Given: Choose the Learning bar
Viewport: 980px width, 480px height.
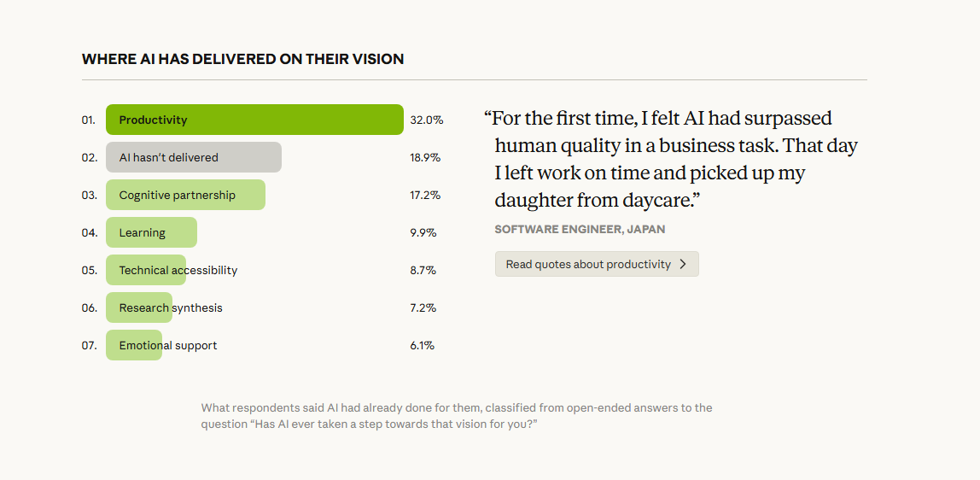Looking at the screenshot, I should (151, 232).
